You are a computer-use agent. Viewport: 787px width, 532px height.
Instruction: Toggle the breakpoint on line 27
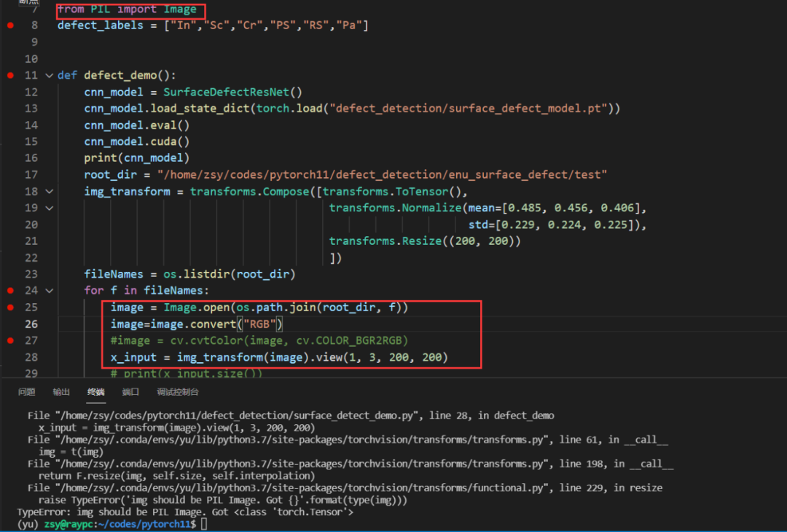pyautogui.click(x=10, y=340)
